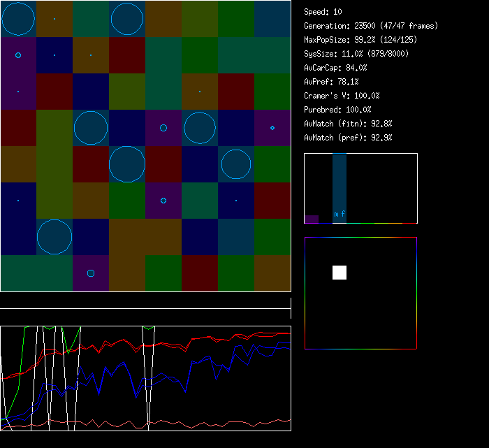Click the Purebred: 100.0% line
Screen dimensions: 489x448
click(337, 110)
